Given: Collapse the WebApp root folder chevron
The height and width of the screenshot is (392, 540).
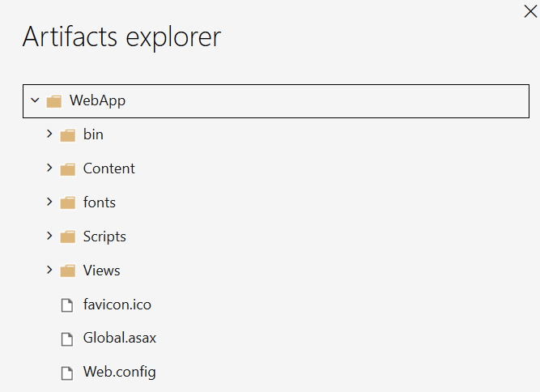Looking at the screenshot, I should click(x=35, y=101).
